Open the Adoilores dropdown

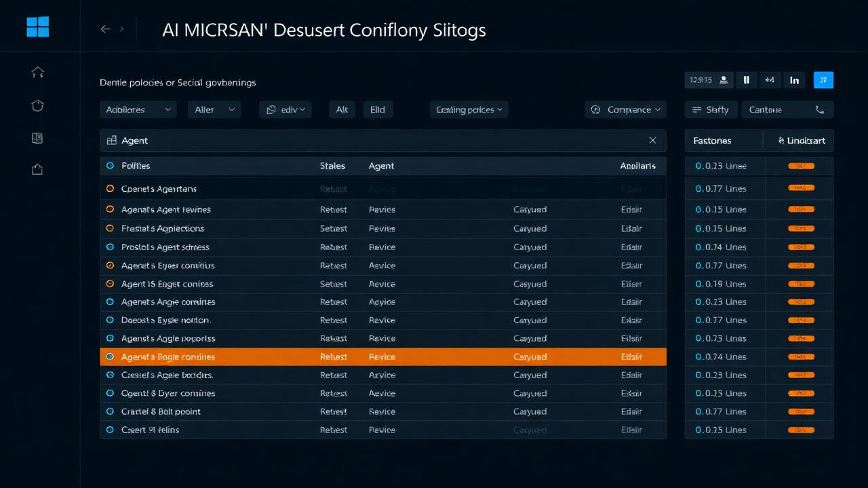click(138, 110)
